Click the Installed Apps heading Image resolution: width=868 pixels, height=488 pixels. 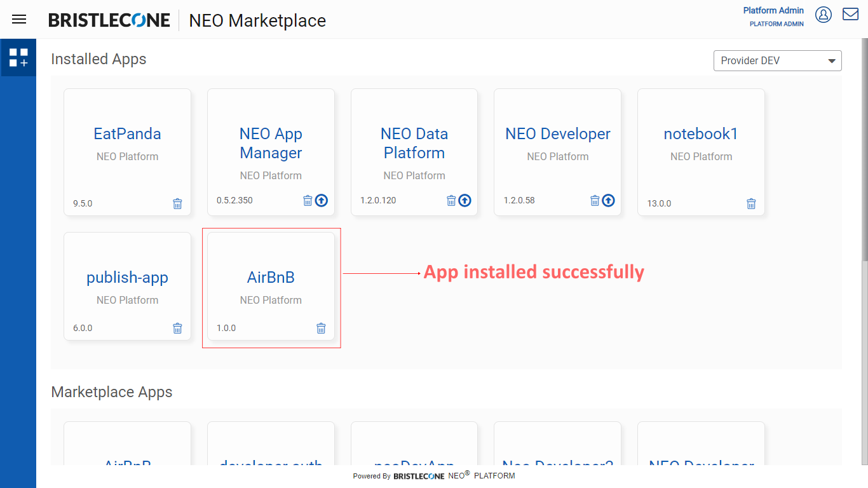[98, 59]
